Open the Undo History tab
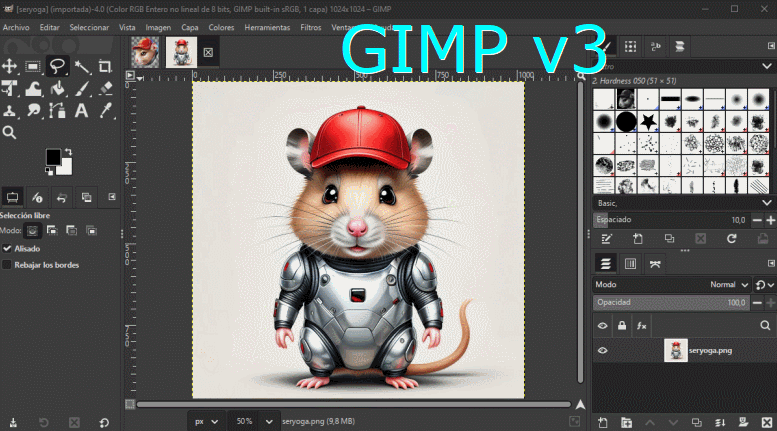The image size is (777, 431). pyautogui.click(x=61, y=197)
